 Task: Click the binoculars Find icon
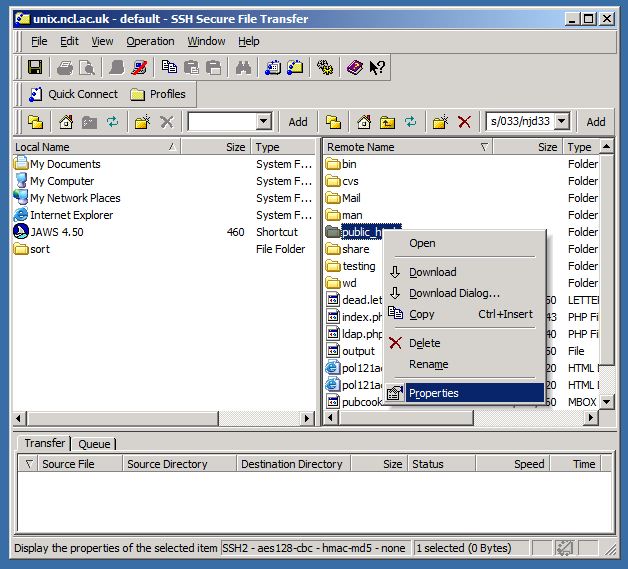pos(243,68)
